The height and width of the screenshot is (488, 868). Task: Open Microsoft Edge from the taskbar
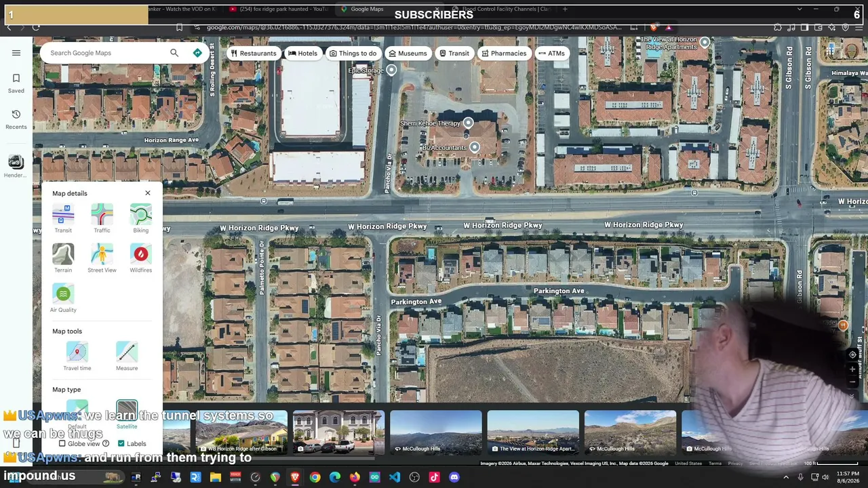335,477
